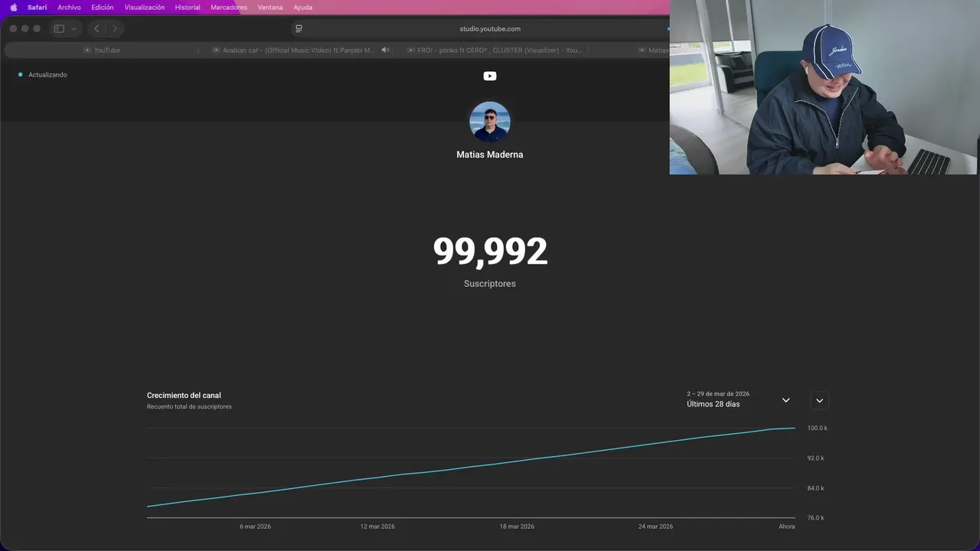Expand the sidebar tab group dropdown arrow
The width and height of the screenshot is (980, 551).
(x=73, y=28)
